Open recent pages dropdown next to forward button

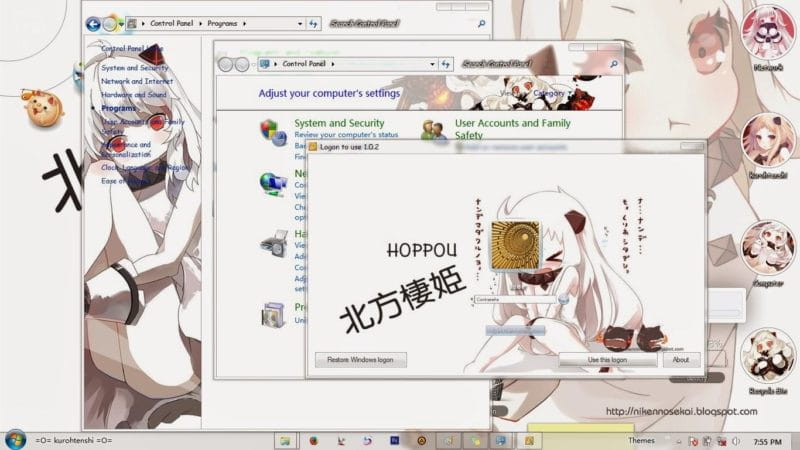click(x=121, y=23)
